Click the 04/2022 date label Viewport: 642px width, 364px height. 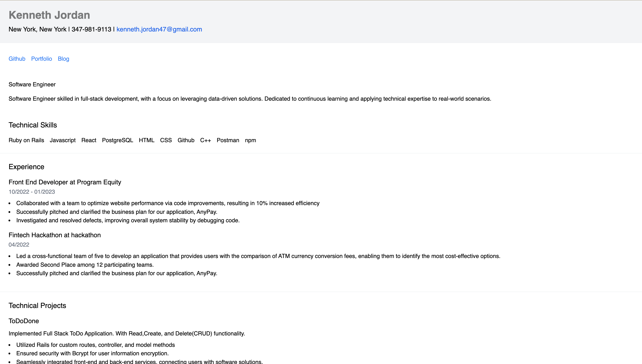(19, 245)
